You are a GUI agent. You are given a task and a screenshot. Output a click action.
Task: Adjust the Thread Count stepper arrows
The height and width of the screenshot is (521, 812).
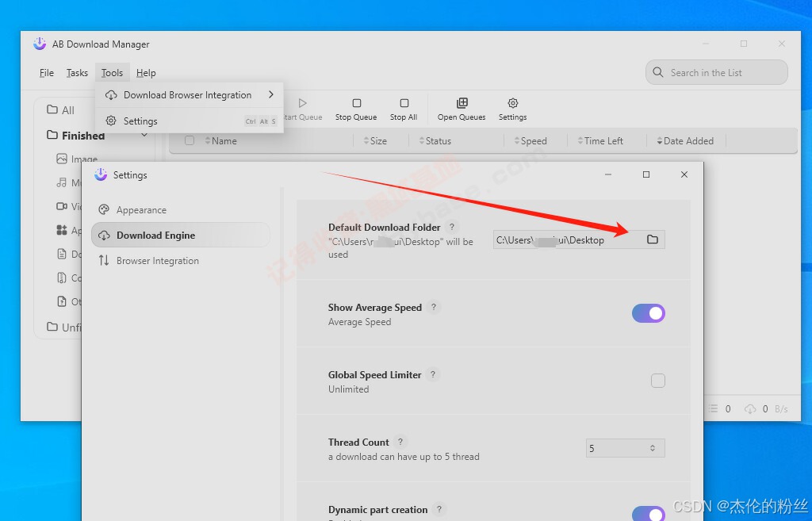[x=653, y=449]
